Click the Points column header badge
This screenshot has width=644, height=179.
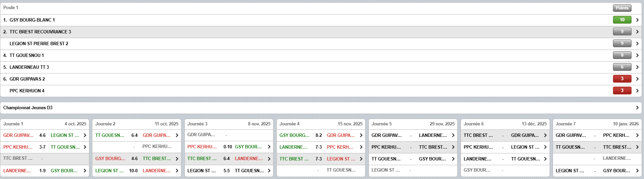tap(622, 8)
